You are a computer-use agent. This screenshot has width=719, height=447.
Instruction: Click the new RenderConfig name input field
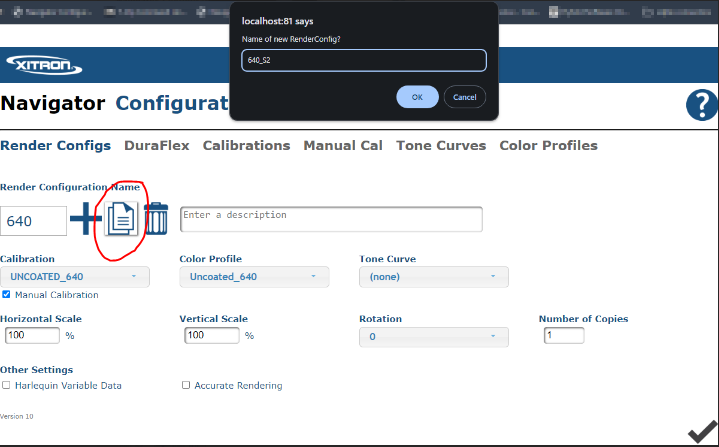point(364,61)
